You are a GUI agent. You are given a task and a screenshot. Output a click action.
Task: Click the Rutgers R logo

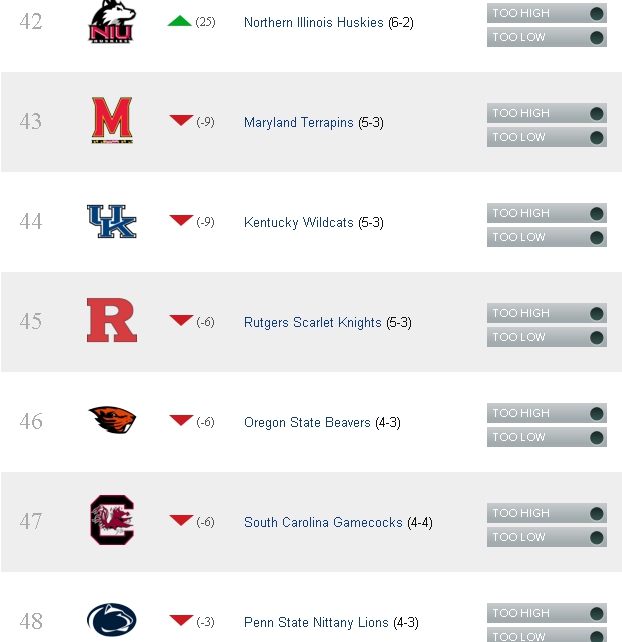pyautogui.click(x=112, y=320)
